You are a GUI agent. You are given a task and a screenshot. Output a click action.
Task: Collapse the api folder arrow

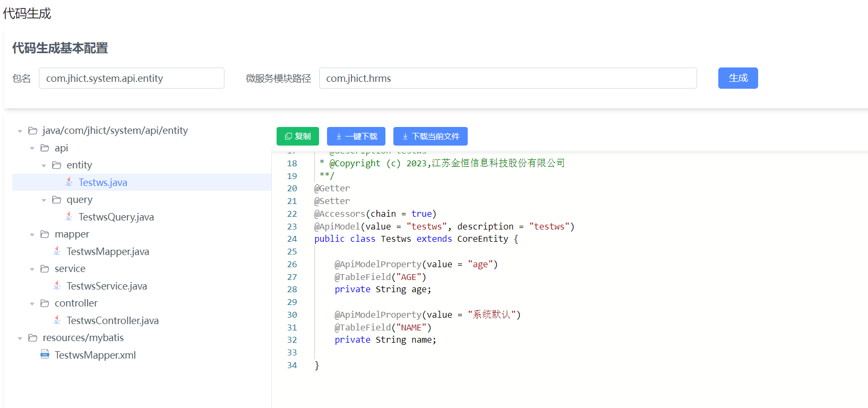32,148
